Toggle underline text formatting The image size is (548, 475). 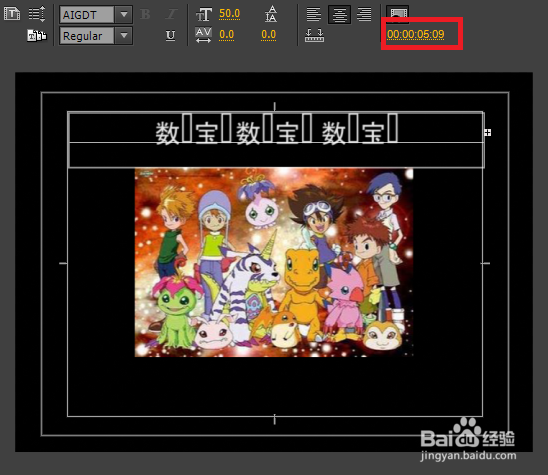tap(171, 35)
